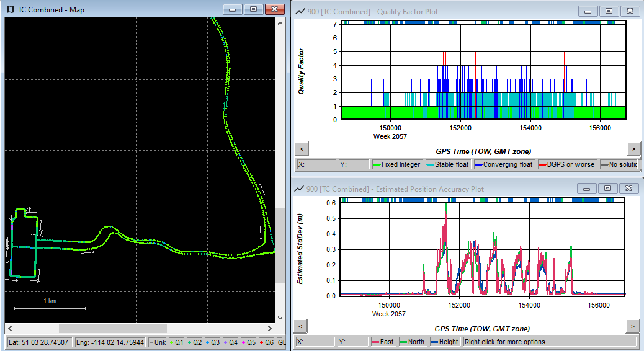This screenshot has width=644, height=351.
Task: Minimize the TC Combined Map window
Action: click(233, 9)
